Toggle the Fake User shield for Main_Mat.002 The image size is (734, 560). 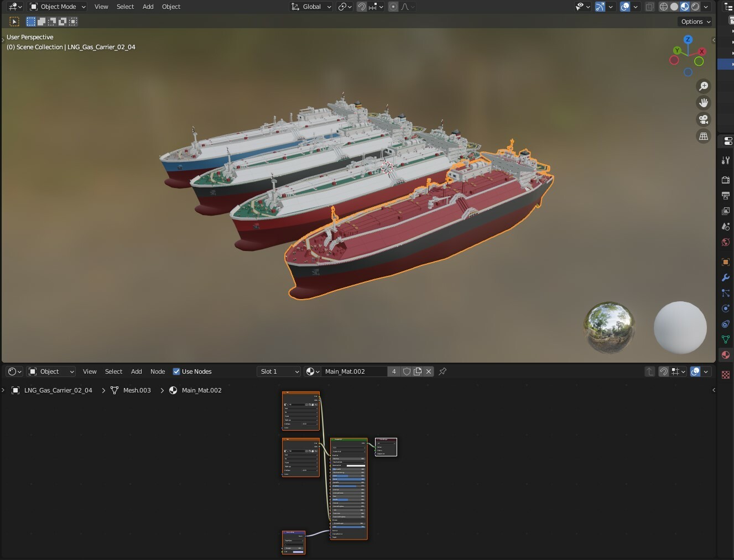point(407,371)
